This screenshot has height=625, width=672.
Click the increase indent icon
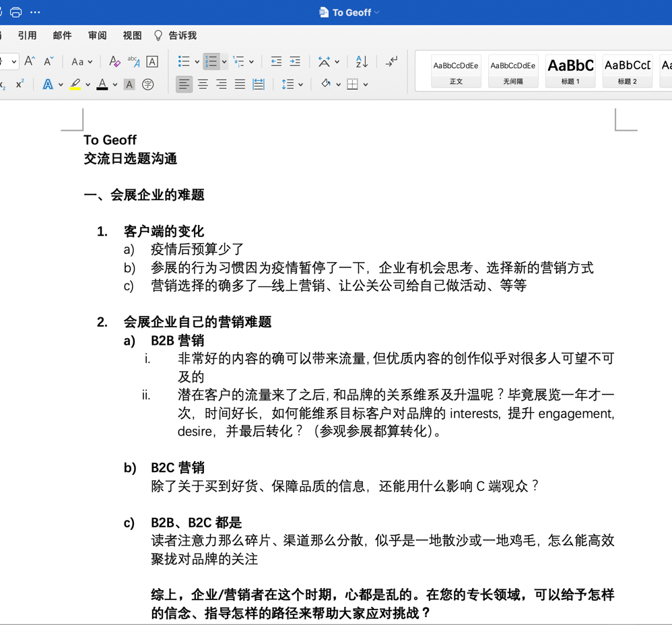pos(295,62)
